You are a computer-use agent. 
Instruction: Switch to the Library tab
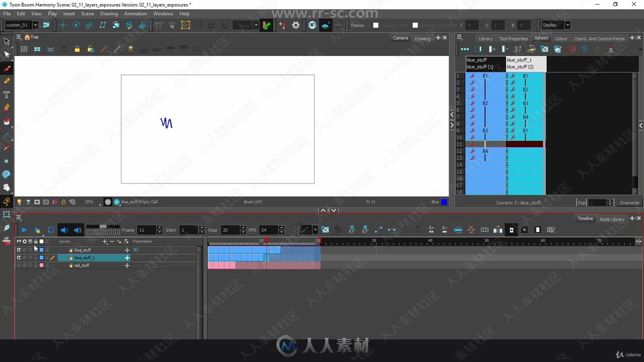(486, 38)
